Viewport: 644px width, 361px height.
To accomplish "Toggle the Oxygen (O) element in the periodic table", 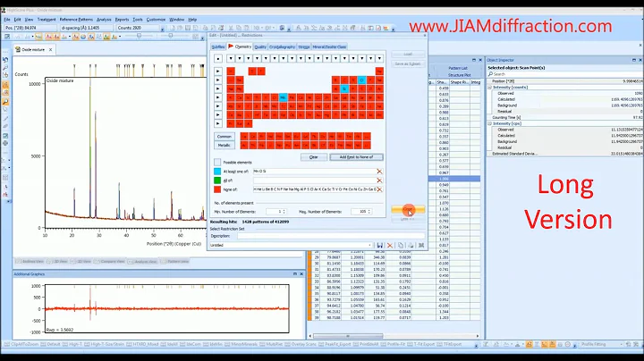I will click(361, 80).
